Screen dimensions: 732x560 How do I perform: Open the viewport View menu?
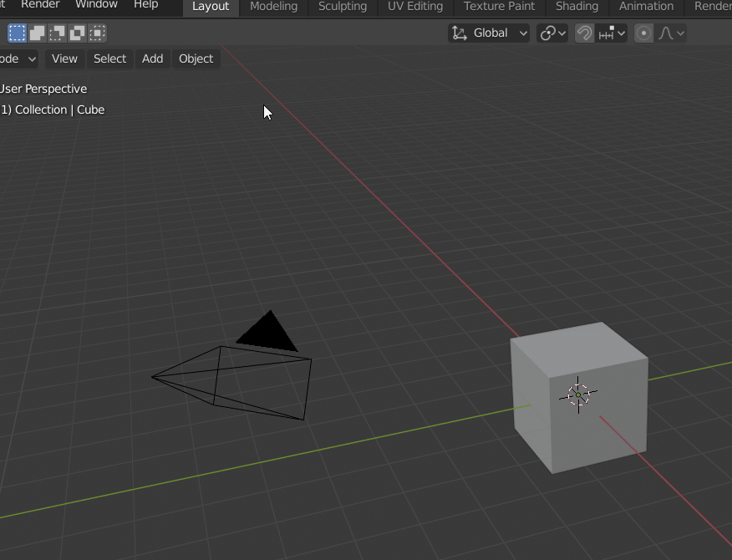pos(64,59)
